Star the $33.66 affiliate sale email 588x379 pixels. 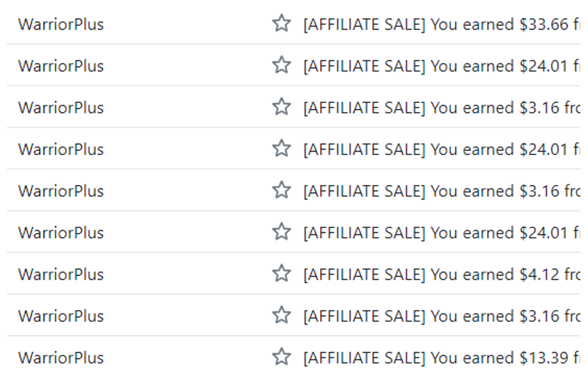point(281,24)
